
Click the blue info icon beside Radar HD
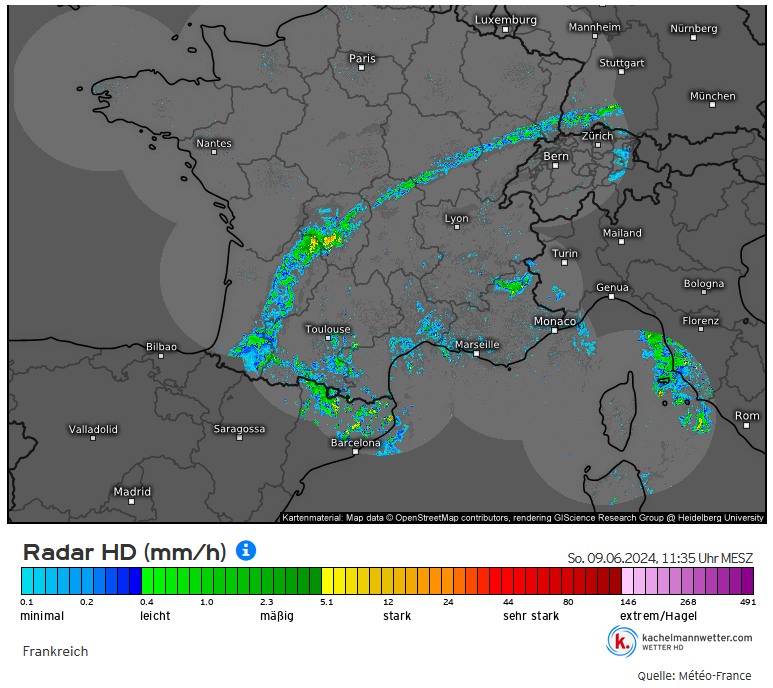[246, 550]
